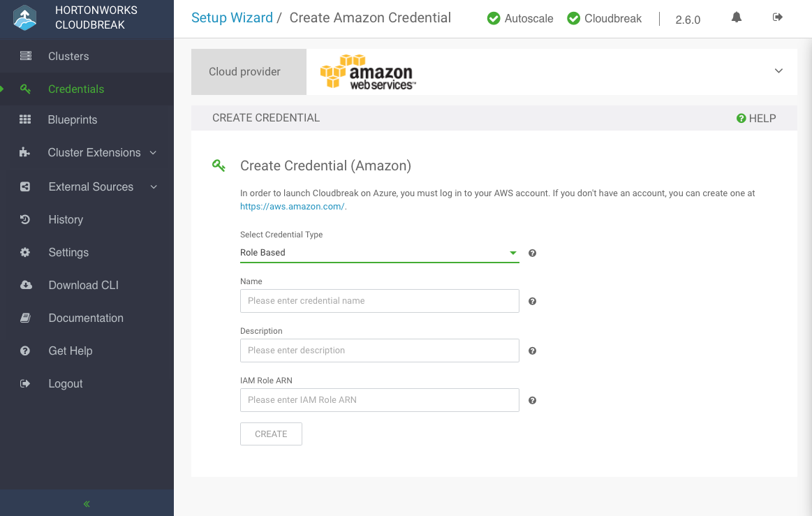Click the Hortonworks Cloudbreak logo icon
The height and width of the screenshot is (516, 812).
(x=24, y=19)
